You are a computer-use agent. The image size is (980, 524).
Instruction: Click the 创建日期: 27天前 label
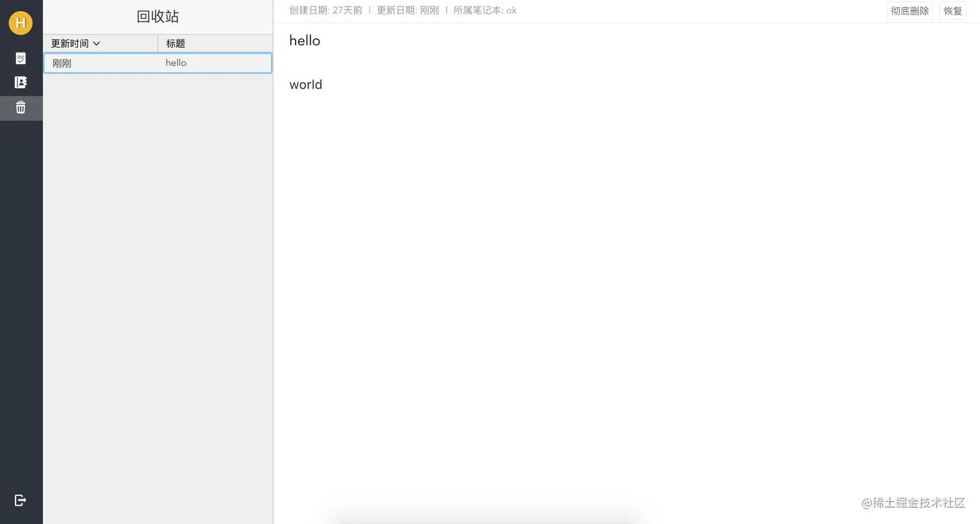[326, 10]
